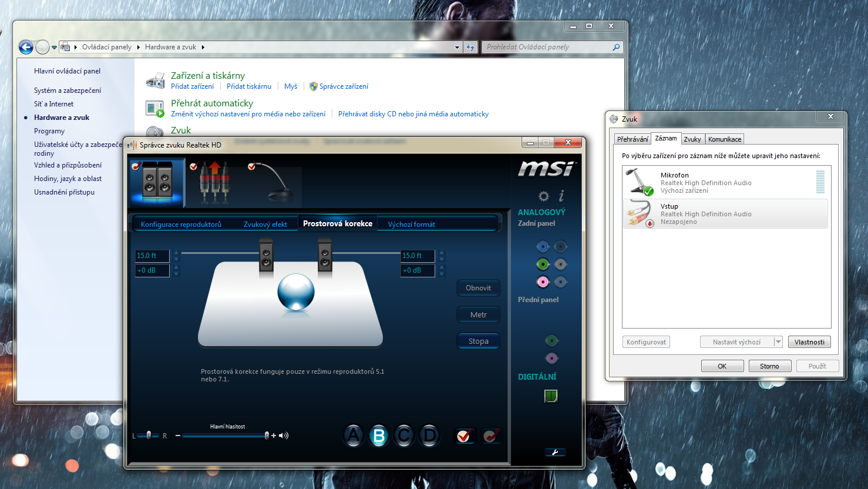Click the digital optical output connector icon
The height and width of the screenshot is (489, 868).
(551, 396)
